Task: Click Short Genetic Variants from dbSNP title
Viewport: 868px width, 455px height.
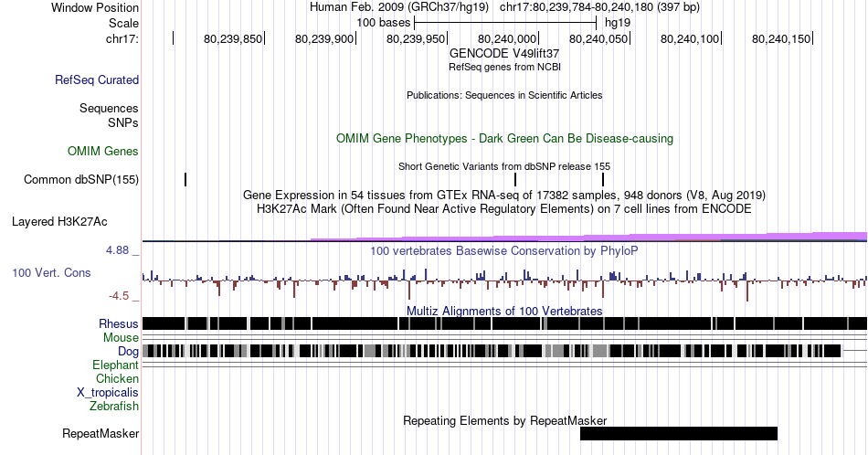Action: (x=504, y=166)
